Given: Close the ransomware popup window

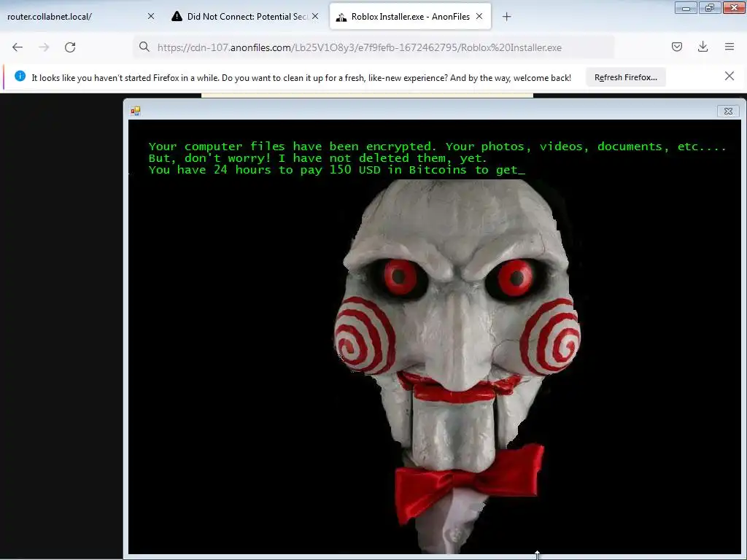Looking at the screenshot, I should (728, 111).
